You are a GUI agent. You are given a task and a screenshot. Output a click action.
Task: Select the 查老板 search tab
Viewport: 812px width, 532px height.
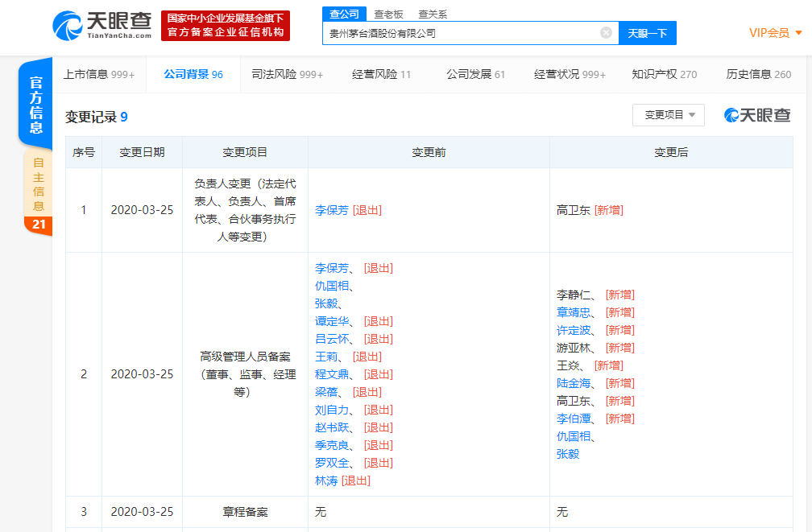[x=388, y=14]
